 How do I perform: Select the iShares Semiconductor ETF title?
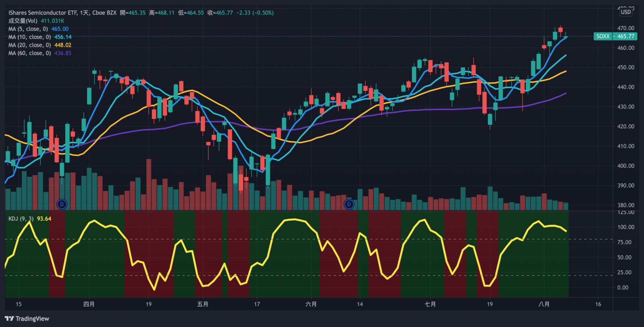pyautogui.click(x=43, y=13)
